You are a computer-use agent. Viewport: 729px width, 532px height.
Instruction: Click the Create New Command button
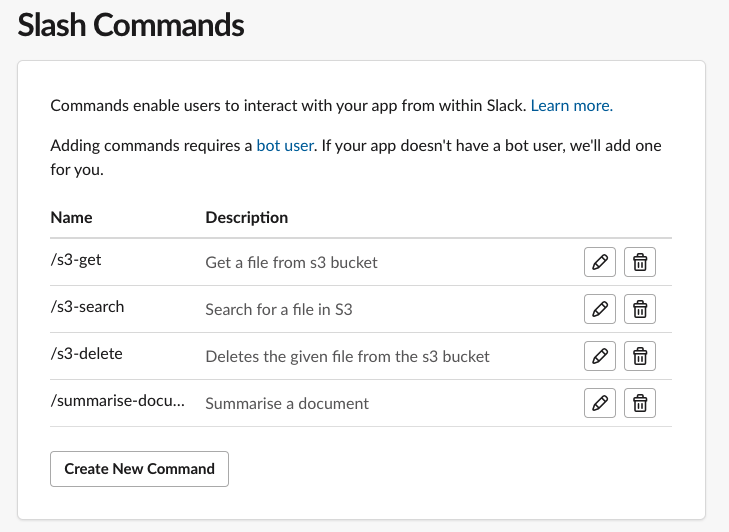point(139,469)
